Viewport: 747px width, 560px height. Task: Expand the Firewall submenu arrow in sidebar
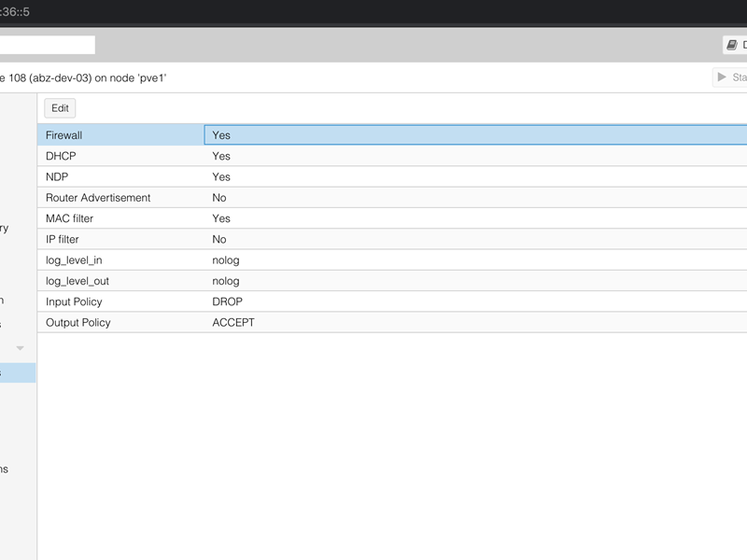point(20,348)
